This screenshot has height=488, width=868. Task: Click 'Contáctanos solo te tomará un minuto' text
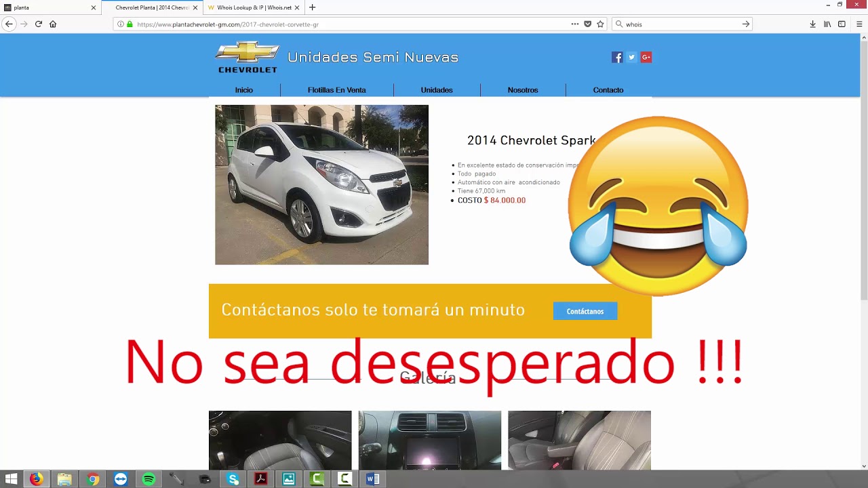373,310
